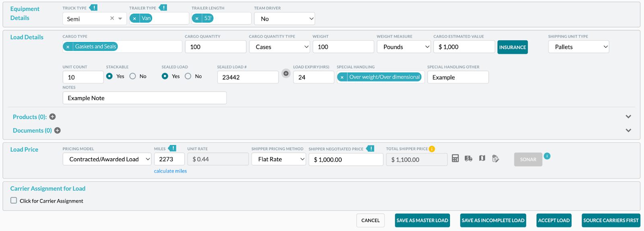Click the Shipper Negotiated Price field
Viewport: 644px width, 231px height.
point(346,160)
